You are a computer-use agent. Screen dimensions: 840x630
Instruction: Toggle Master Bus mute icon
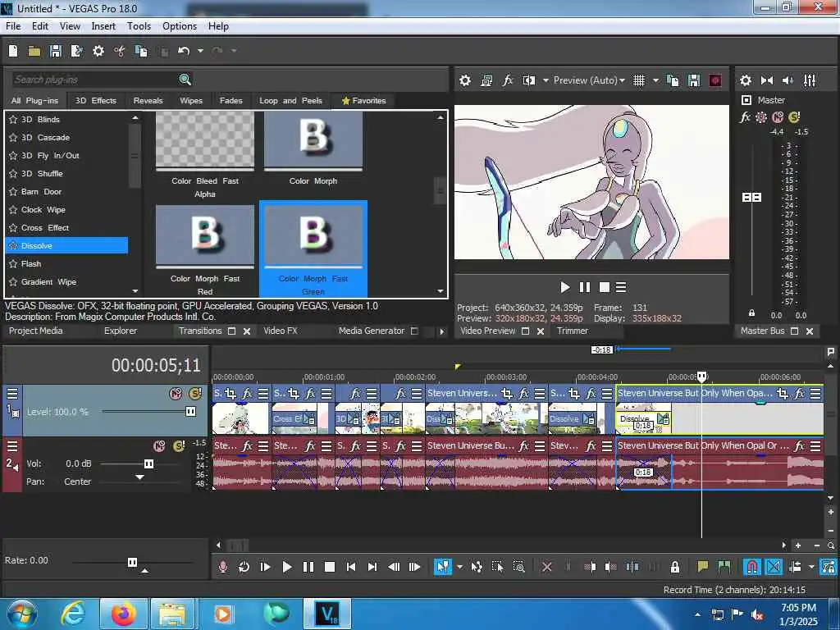pyautogui.click(x=778, y=116)
